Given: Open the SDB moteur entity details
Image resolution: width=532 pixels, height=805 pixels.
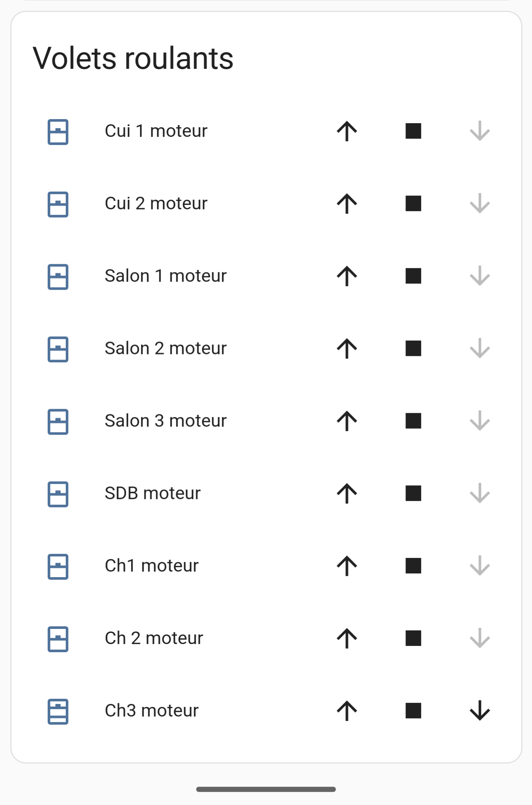Looking at the screenshot, I should tap(152, 494).
